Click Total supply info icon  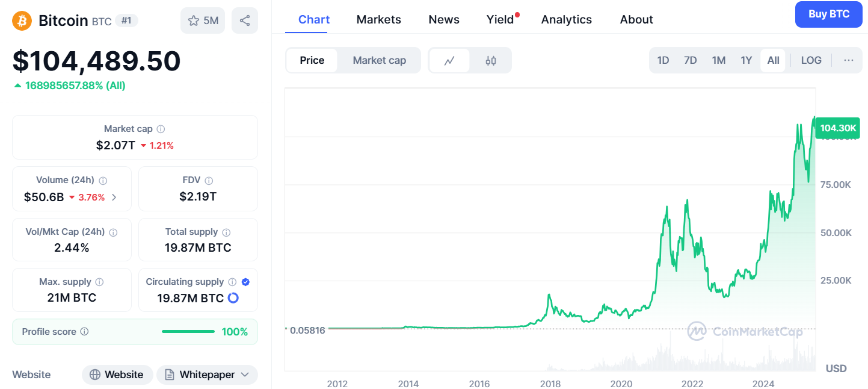tap(226, 232)
